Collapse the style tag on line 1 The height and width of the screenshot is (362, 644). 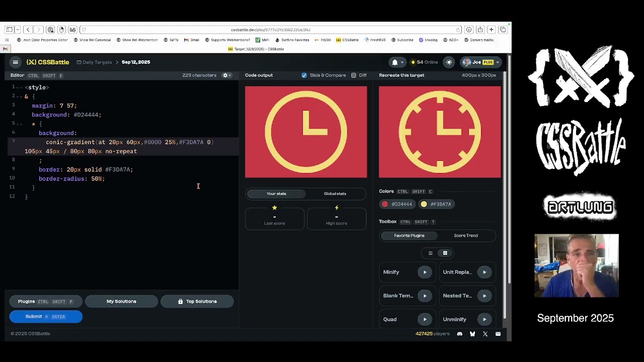point(19,87)
